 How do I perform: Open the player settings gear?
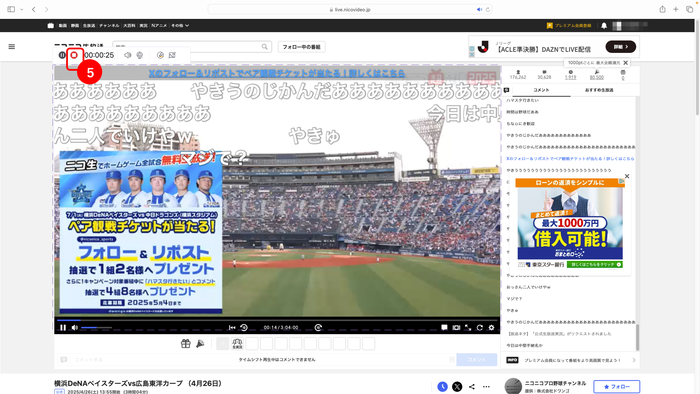(x=491, y=328)
